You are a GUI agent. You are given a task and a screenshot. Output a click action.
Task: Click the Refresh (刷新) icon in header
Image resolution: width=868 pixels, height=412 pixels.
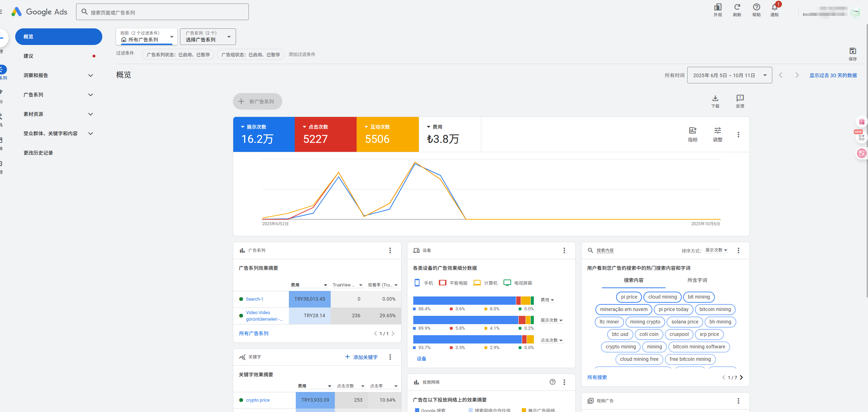click(737, 8)
